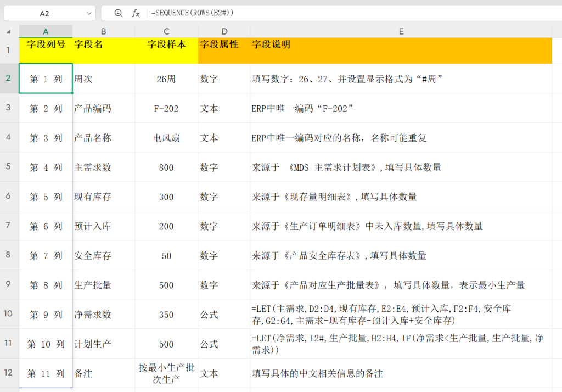Viewport: 562px width, 392px height.
Task: Select LET formula cell for 计划生产
Action: 401,344
